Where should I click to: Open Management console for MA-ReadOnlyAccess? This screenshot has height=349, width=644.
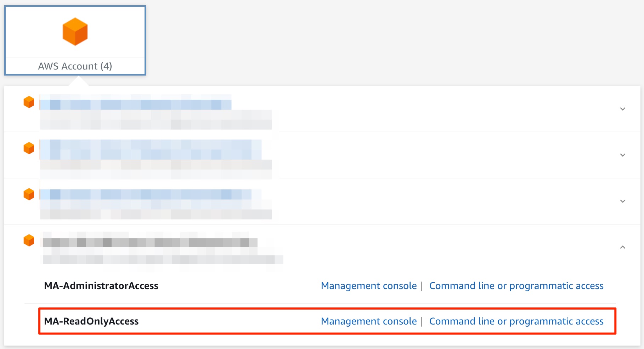(x=368, y=321)
